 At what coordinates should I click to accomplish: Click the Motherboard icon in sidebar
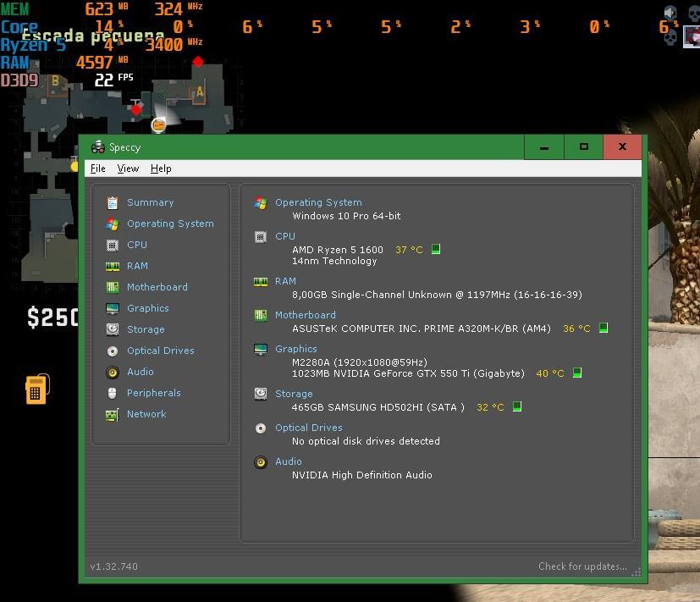coord(112,287)
